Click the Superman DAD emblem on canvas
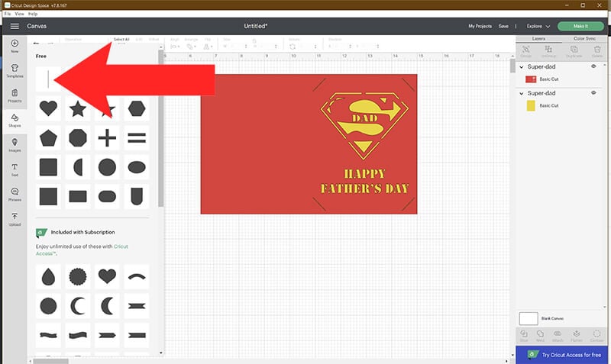611x364 pixels. pos(365,125)
